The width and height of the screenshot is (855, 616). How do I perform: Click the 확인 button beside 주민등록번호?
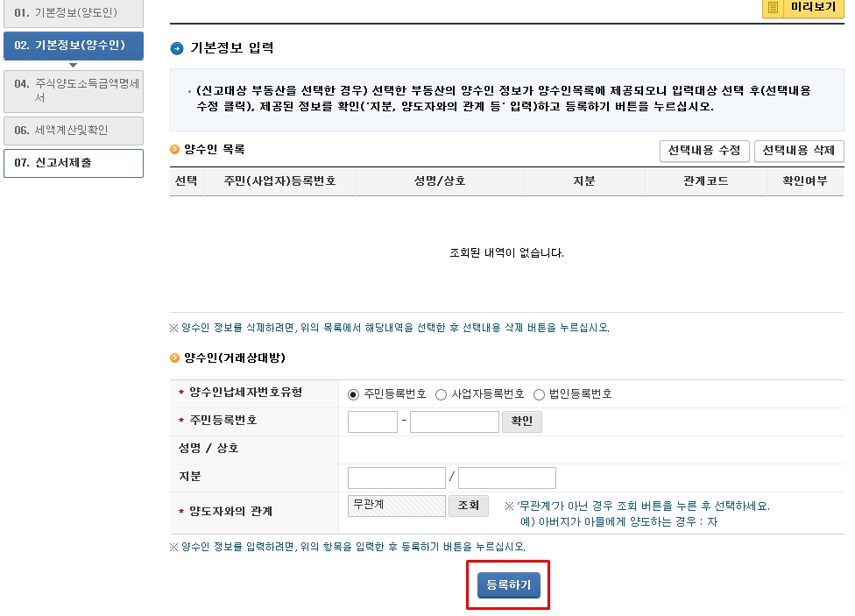pyautogui.click(x=522, y=421)
